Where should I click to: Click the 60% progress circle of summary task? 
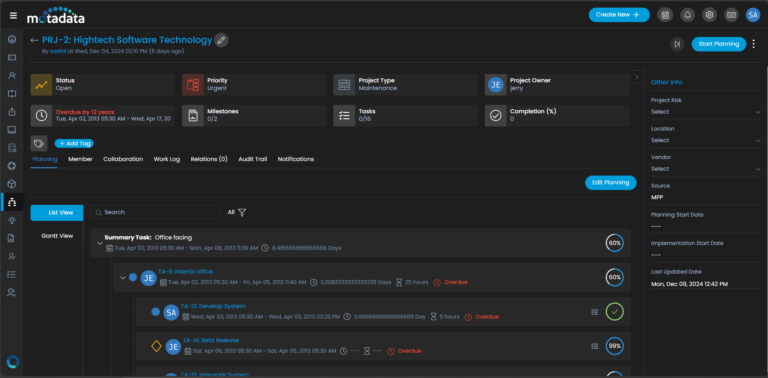(x=615, y=243)
